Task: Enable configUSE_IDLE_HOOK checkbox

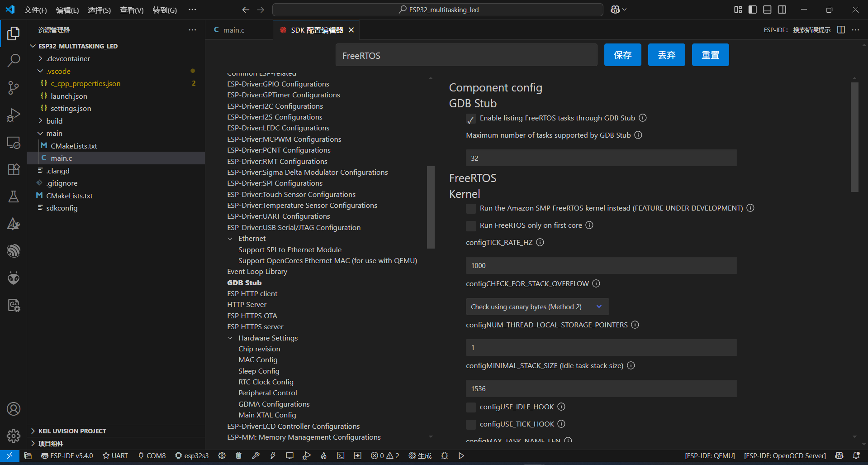Action: coord(471,407)
